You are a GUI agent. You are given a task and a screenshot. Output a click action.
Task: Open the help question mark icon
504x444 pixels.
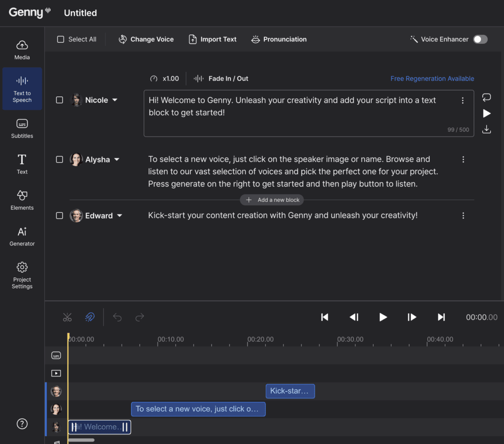tap(22, 424)
